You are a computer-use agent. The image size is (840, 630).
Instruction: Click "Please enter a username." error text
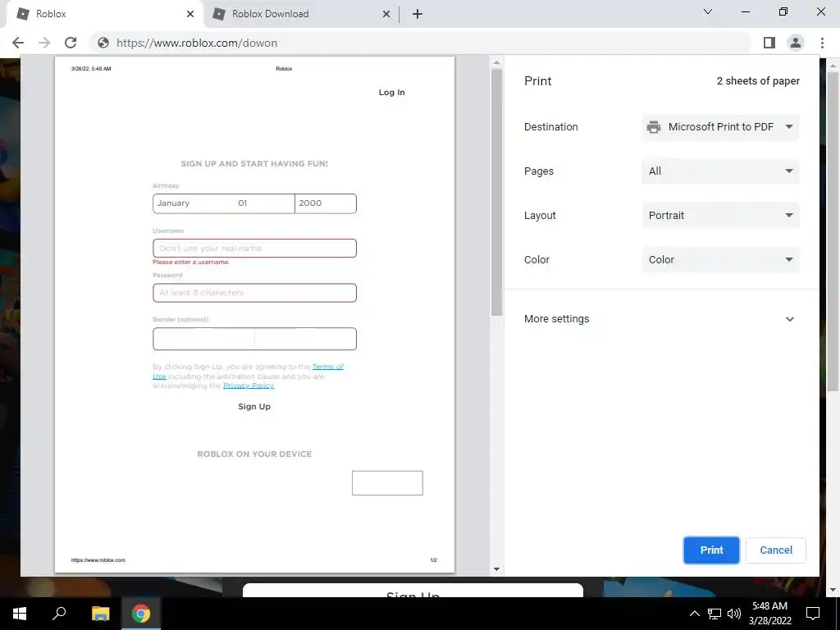[191, 262]
